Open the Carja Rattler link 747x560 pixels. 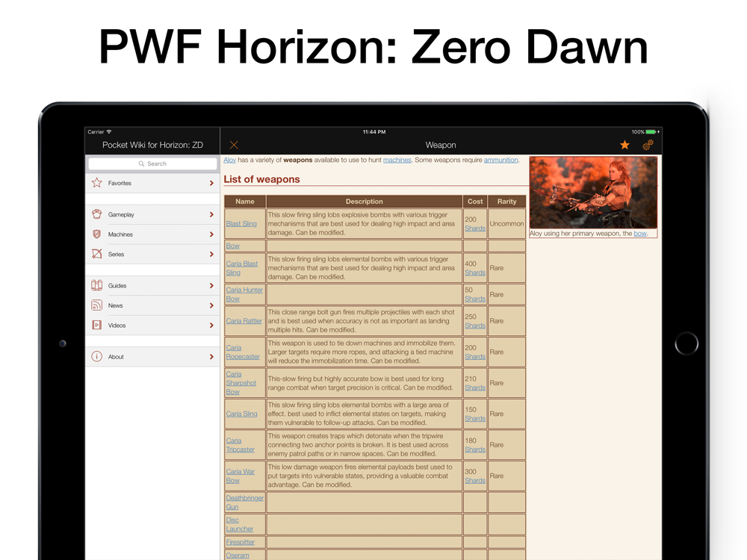pos(244,321)
